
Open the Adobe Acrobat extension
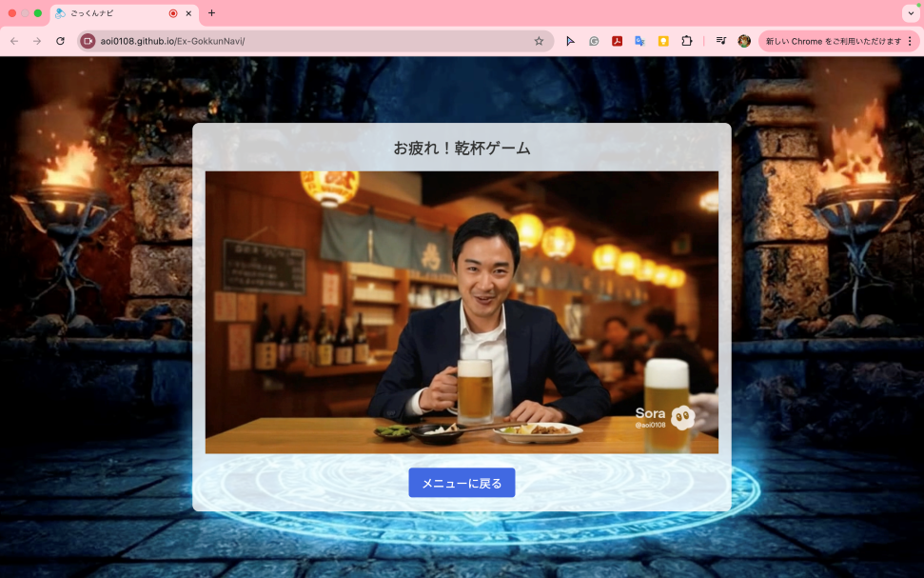(x=617, y=41)
